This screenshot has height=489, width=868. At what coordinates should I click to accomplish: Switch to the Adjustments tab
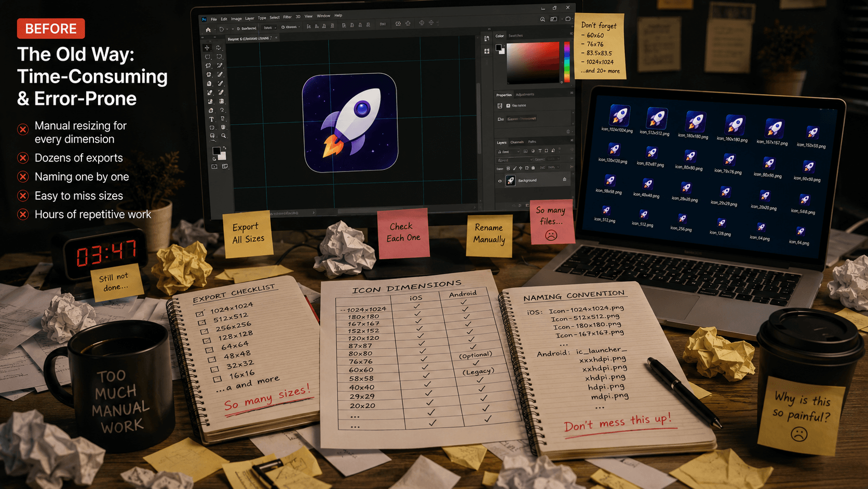coord(525,94)
